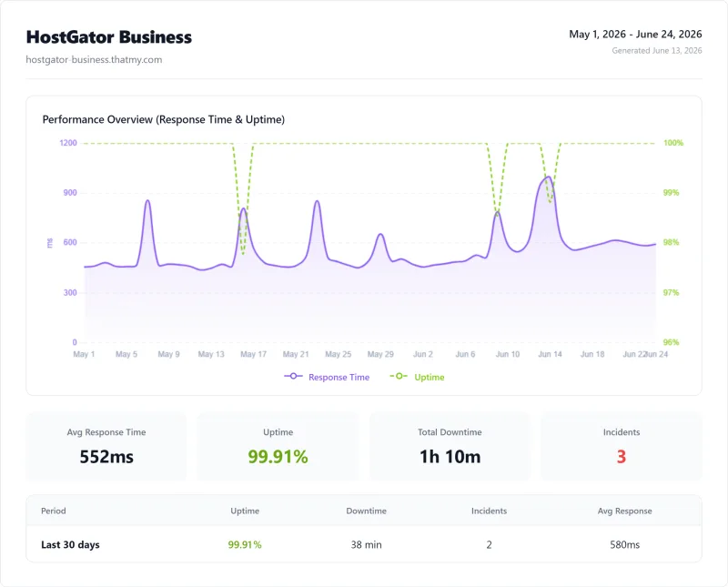Click the 1200 y-axis label
Viewport: 728px width, 587px height.
tap(68, 143)
